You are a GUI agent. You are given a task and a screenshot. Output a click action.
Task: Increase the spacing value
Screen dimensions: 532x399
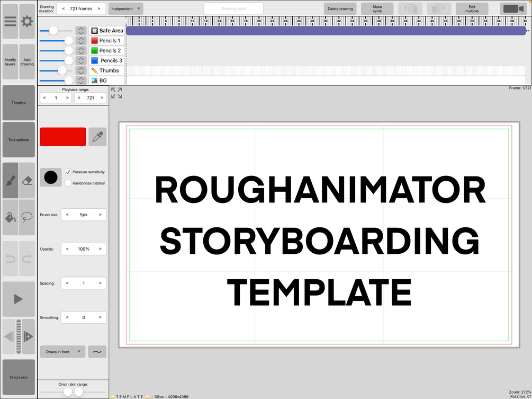tap(100, 283)
